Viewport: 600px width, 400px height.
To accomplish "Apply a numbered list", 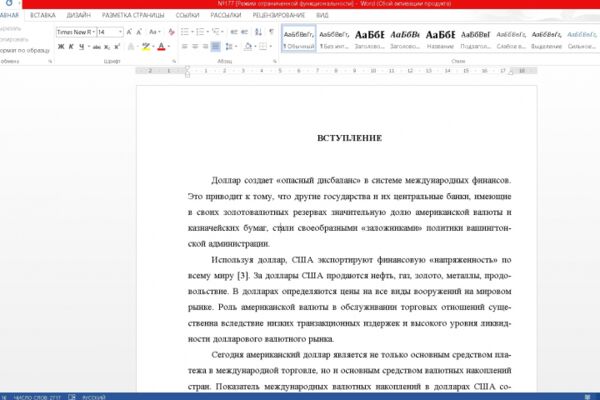I will point(200,32).
